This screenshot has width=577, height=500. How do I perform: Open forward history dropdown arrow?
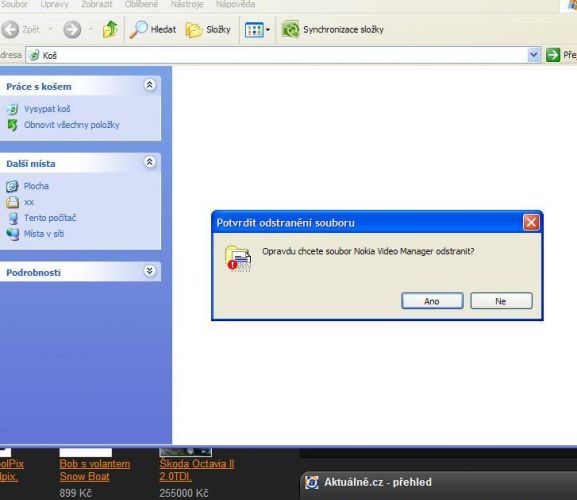(91, 29)
